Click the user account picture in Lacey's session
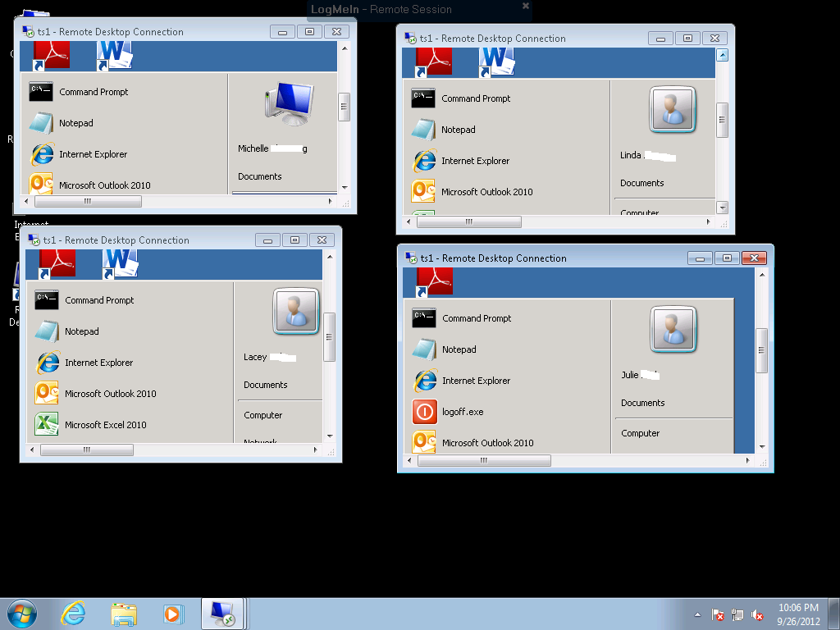This screenshot has height=630, width=840. pos(296,312)
